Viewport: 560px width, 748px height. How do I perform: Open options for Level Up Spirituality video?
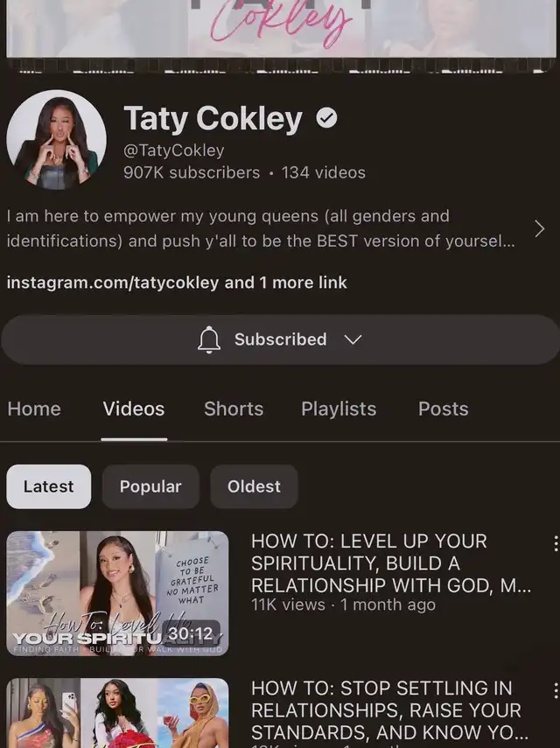click(556, 543)
